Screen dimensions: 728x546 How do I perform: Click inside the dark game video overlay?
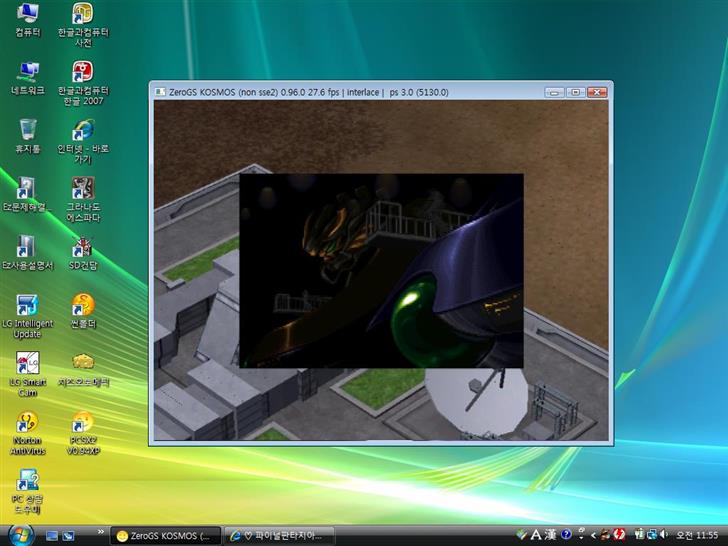(x=381, y=271)
